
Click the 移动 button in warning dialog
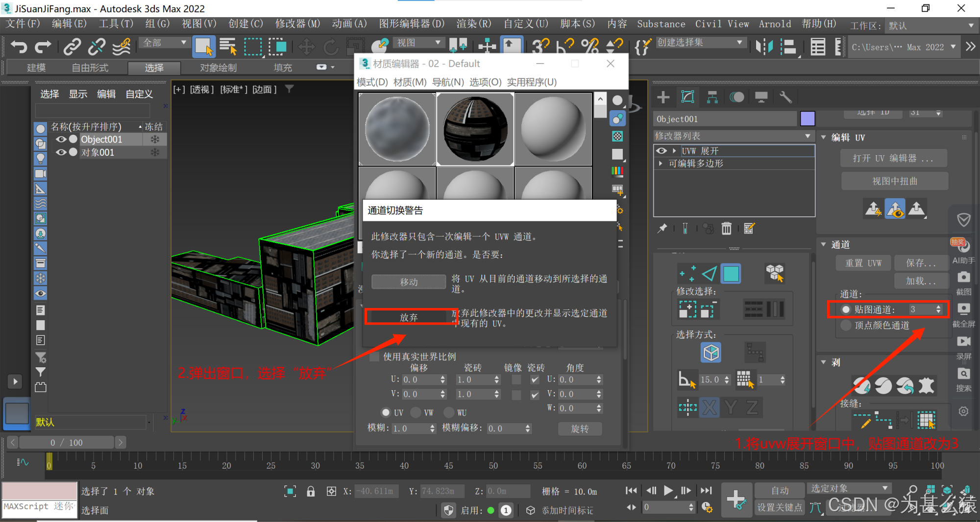[409, 282]
